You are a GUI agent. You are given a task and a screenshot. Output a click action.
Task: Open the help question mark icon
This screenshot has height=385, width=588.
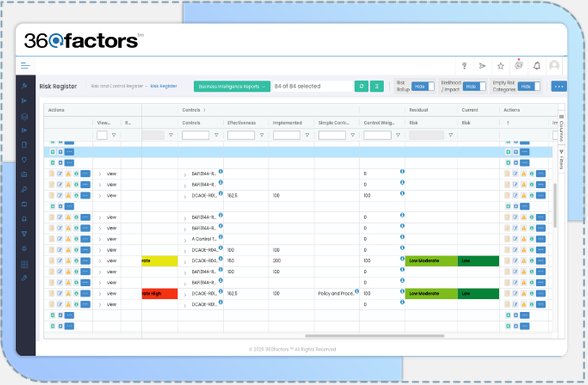464,66
